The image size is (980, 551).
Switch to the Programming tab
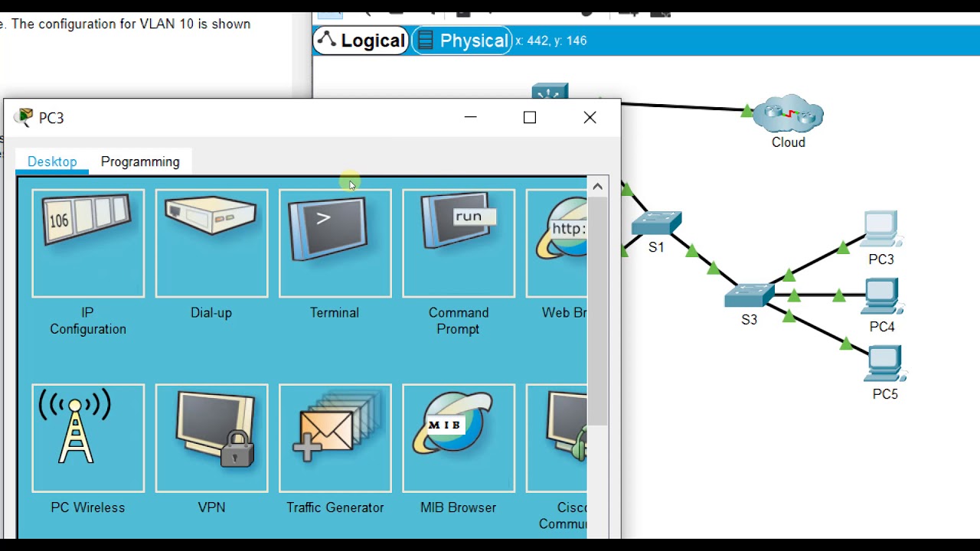point(140,161)
